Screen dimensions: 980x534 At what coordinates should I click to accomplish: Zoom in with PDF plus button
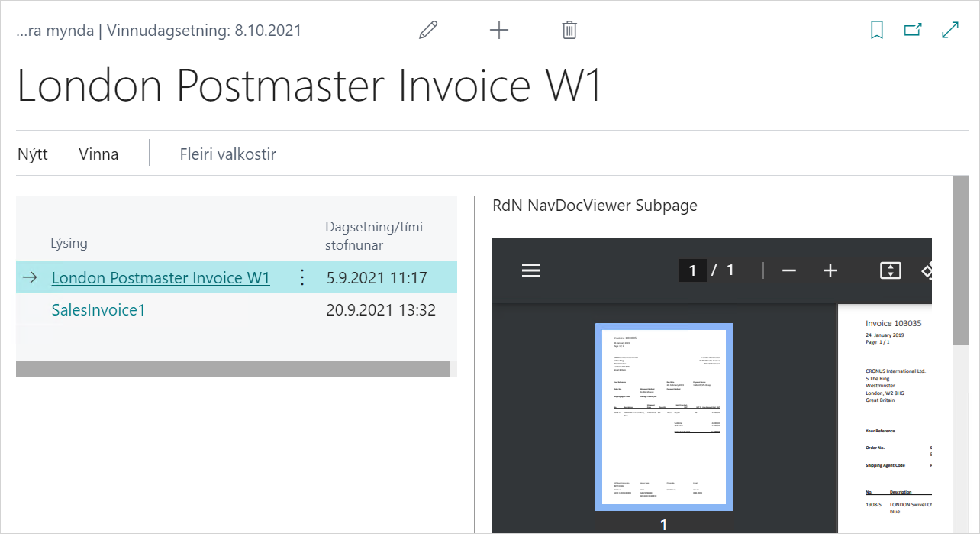[x=830, y=270]
